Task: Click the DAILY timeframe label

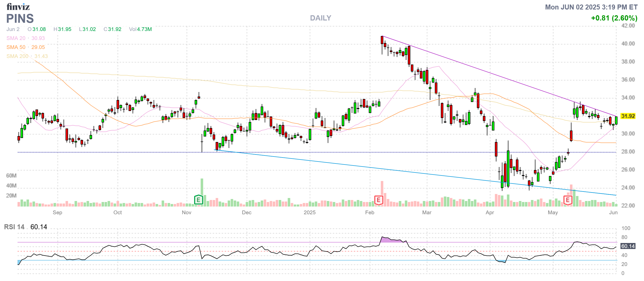Action: point(320,18)
